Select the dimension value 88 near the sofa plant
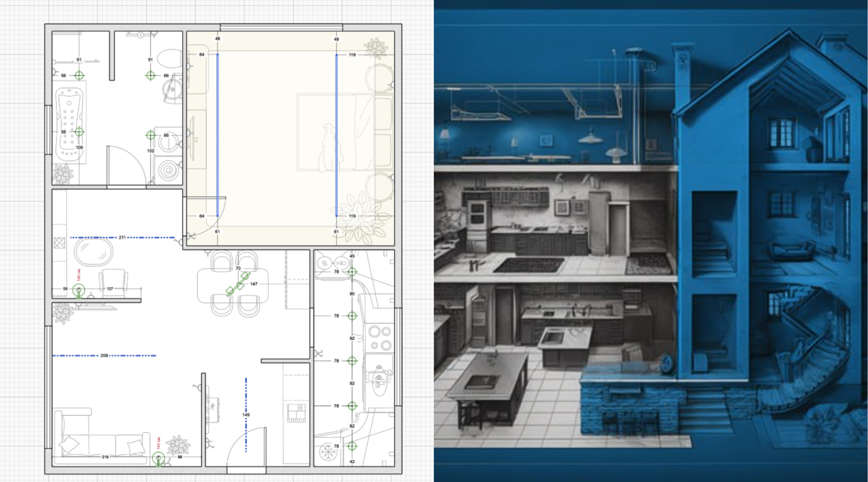This screenshot has height=482, width=868. point(180,457)
